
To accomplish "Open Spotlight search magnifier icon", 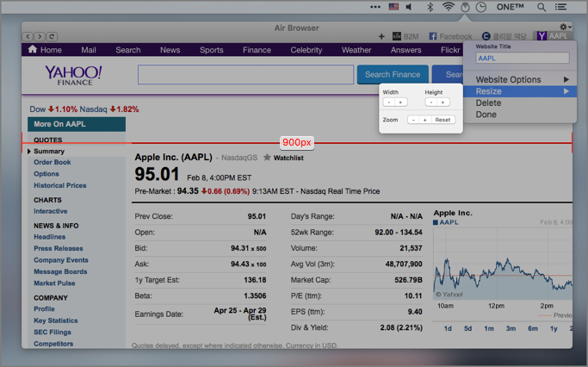I will click(x=542, y=7).
